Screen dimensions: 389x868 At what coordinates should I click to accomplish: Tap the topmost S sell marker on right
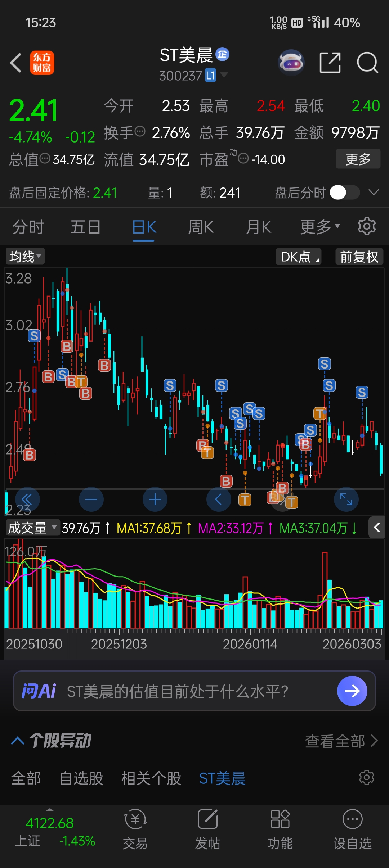coord(324,364)
